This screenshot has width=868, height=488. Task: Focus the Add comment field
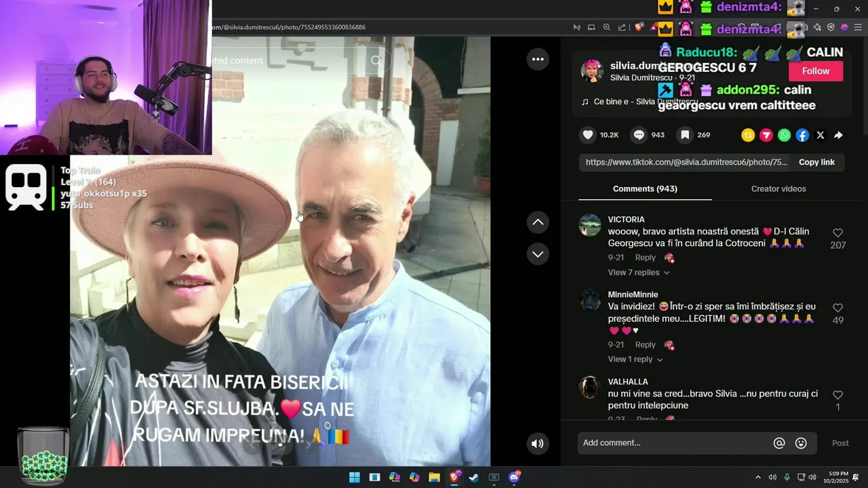[x=675, y=443]
